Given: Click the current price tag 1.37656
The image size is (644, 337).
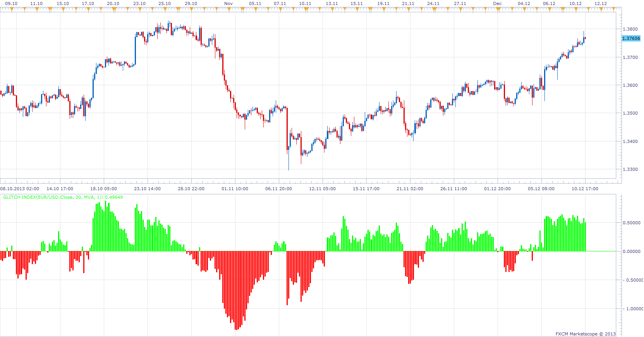Looking at the screenshot, I should [631, 38].
